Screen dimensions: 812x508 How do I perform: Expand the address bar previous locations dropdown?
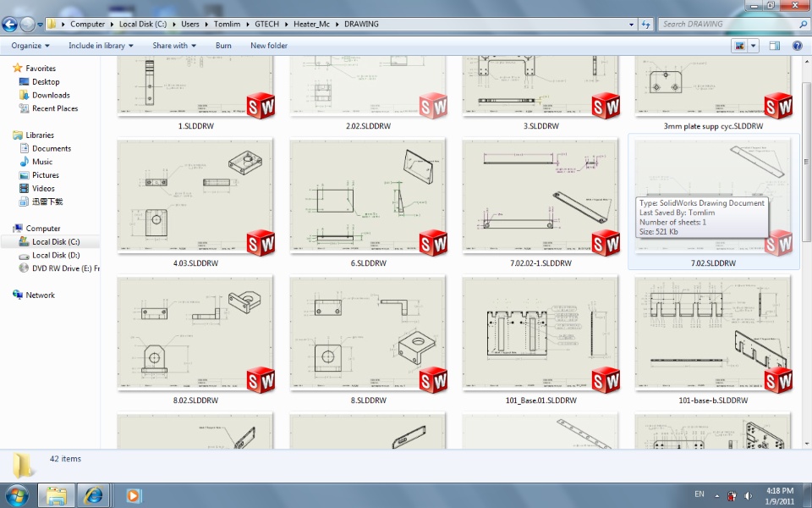pyautogui.click(x=631, y=24)
